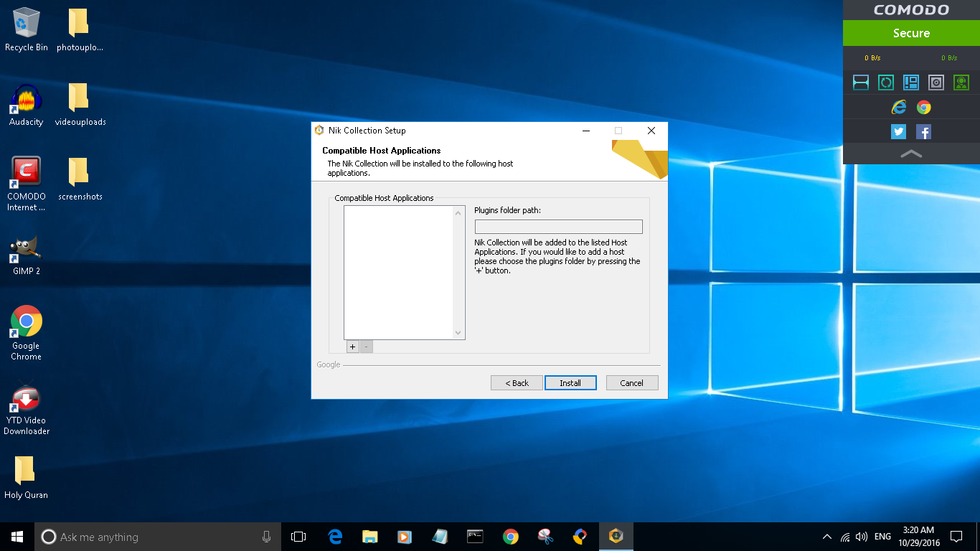Click the COMODO widget update arrows icon

pos(886,83)
